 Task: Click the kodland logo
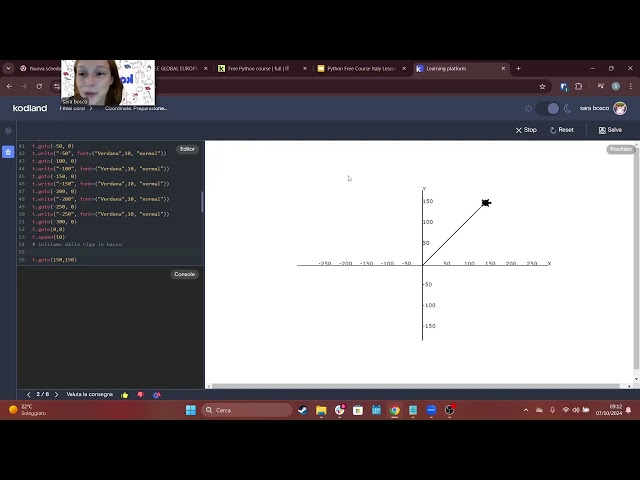30,108
